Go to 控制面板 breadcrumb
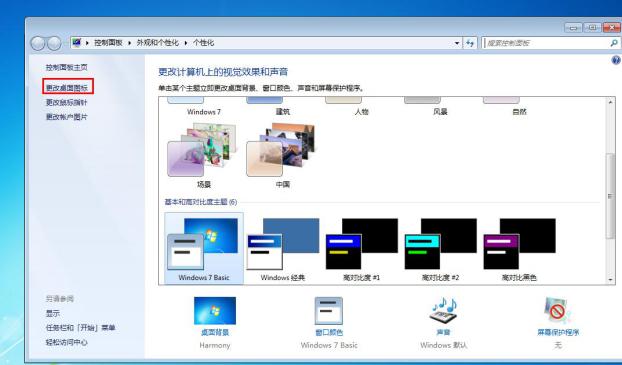622x365 pixels. coord(108,43)
